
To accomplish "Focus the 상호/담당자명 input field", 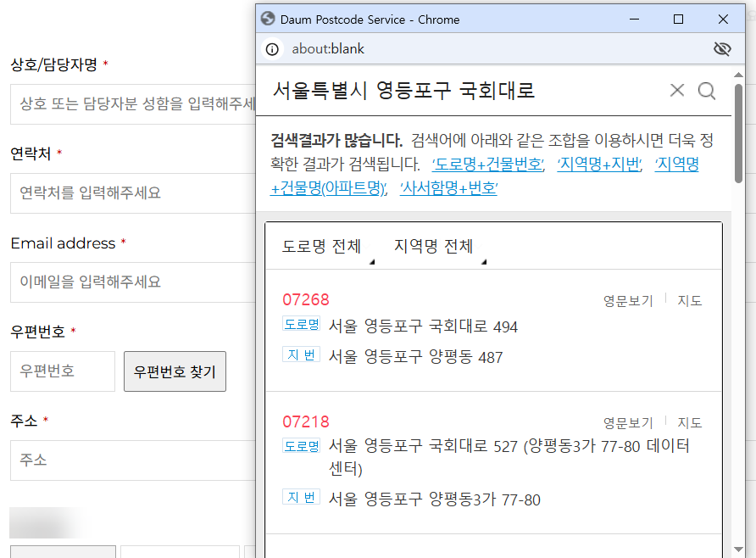I will pos(133,103).
